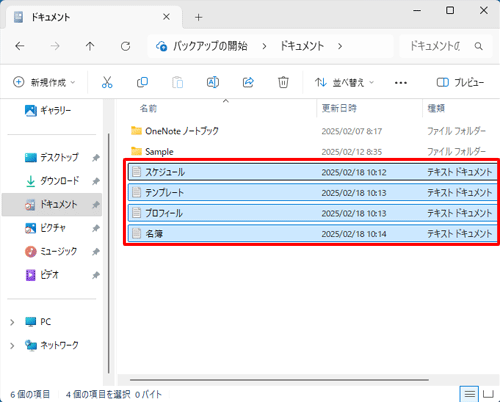Screen dimensions: 500x402
Task: Click the スケジュール text file icon
Action: point(136,172)
